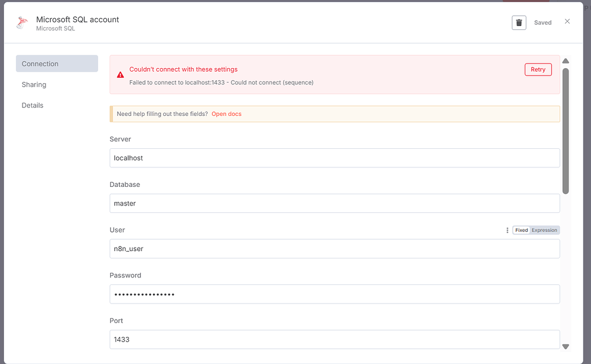The height and width of the screenshot is (364, 591).
Task: Click the Microsoft SQL logo icon
Action: (x=22, y=23)
